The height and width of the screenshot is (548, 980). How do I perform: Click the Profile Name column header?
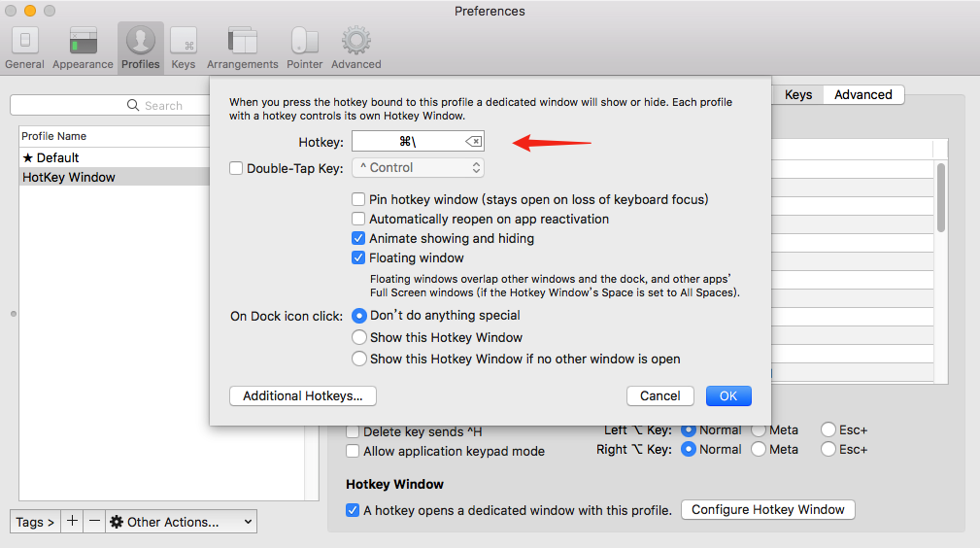(114, 136)
